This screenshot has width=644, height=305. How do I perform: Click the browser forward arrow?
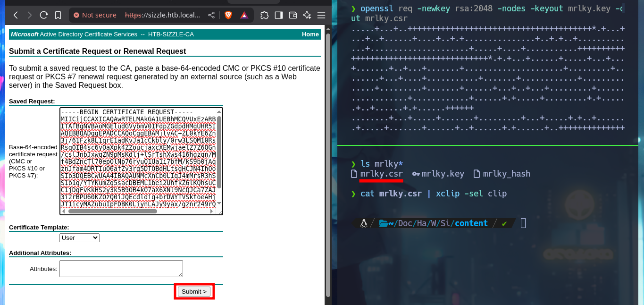coord(30,15)
